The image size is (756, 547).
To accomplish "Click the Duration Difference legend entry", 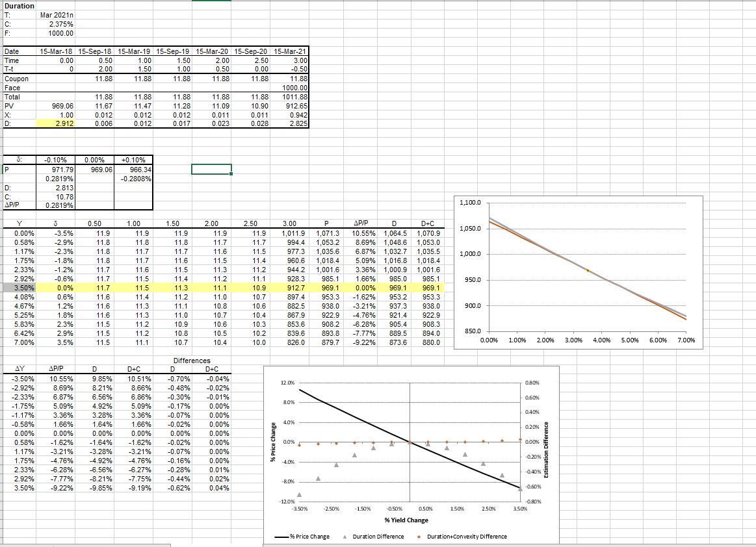I will click(x=380, y=537).
